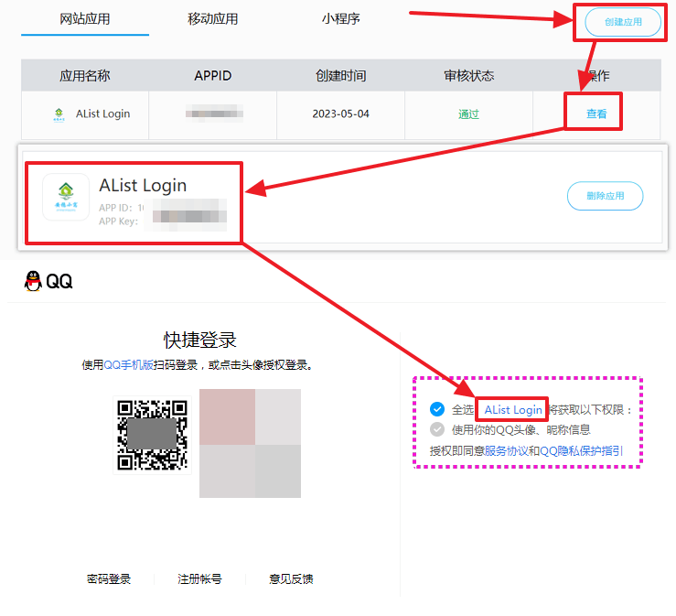Click the AList Login title in the detail card

(143, 186)
